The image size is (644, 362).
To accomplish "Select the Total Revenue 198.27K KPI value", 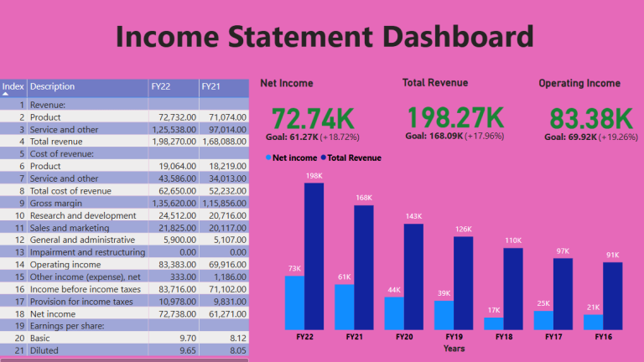I will click(x=454, y=119).
